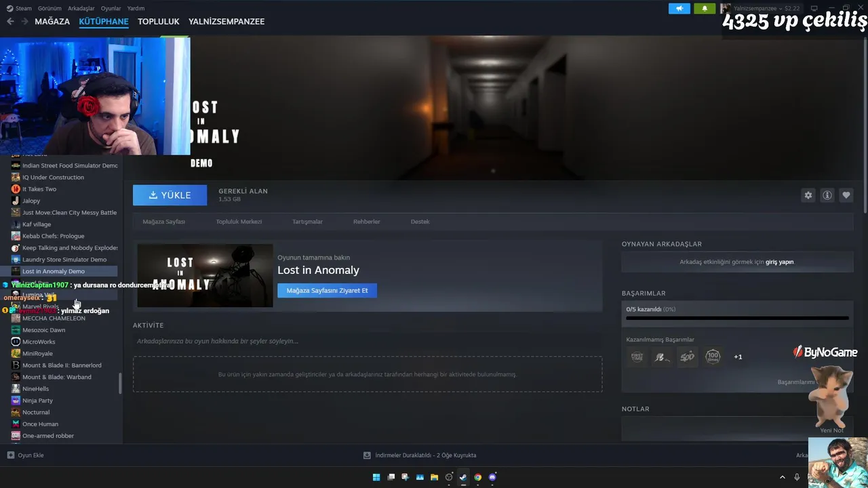Click the microphone icon in system tray
This screenshot has width=868, height=488.
(x=797, y=477)
